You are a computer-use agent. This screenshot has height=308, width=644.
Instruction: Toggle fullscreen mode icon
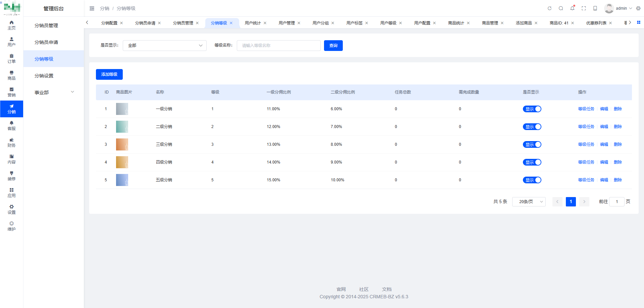point(584,8)
